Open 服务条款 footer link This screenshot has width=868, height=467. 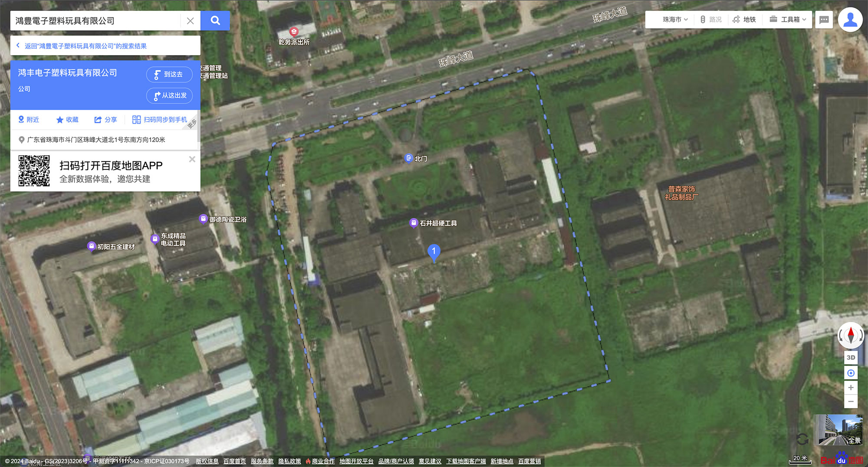coord(262,461)
